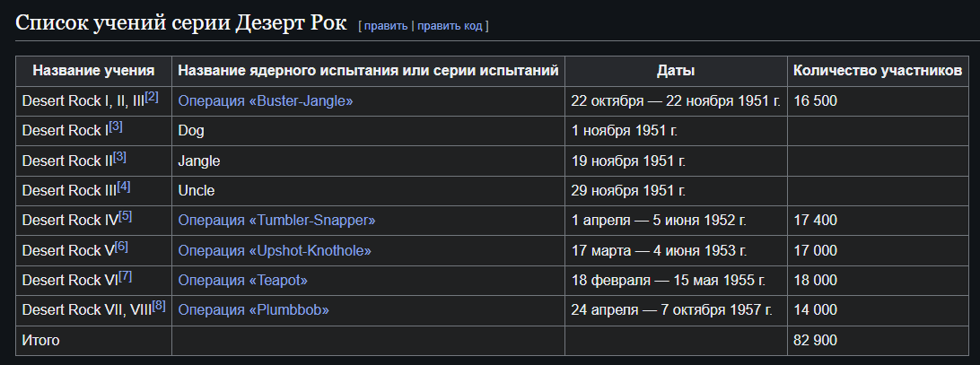Open the Операция «Teapot» article link
The image size is (980, 365).
click(x=243, y=280)
